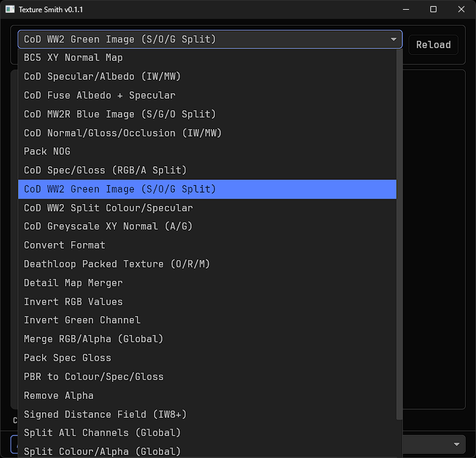Choose CoD Specular/Albedo (IW/MW)
This screenshot has height=458, width=476.
coord(207,77)
